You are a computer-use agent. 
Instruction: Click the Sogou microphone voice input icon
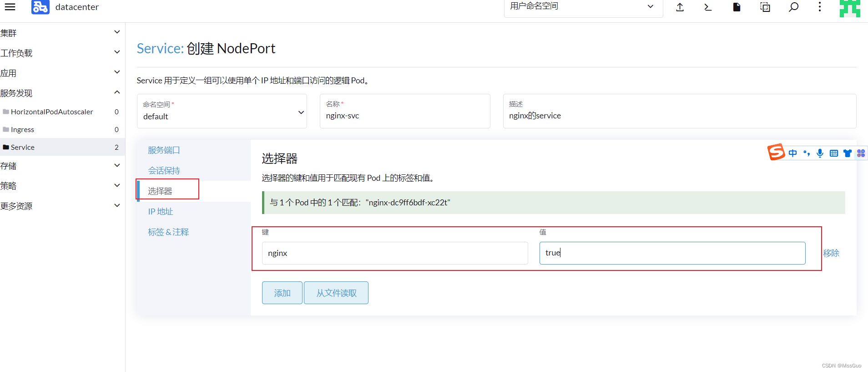pyautogui.click(x=820, y=153)
